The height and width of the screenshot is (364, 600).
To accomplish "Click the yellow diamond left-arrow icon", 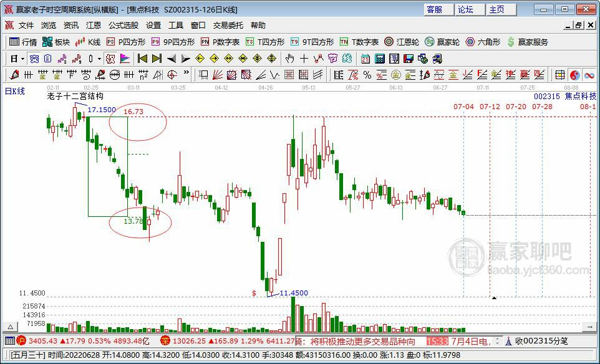I will pos(200,59).
